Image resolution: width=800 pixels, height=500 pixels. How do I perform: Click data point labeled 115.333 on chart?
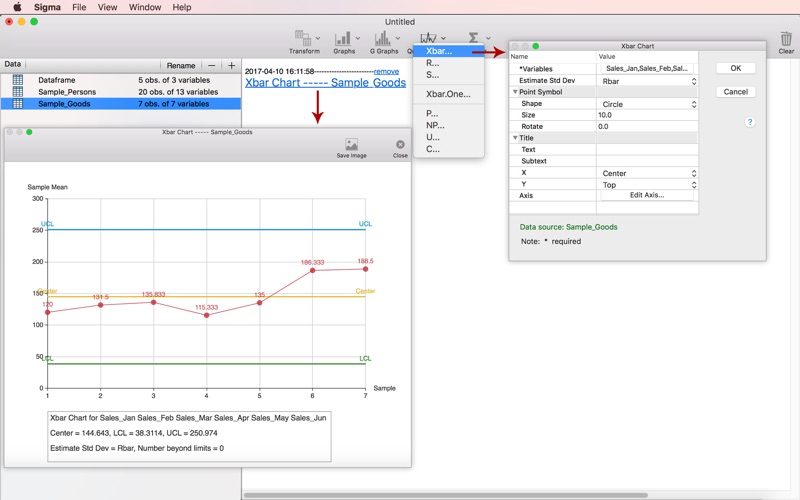point(207,315)
